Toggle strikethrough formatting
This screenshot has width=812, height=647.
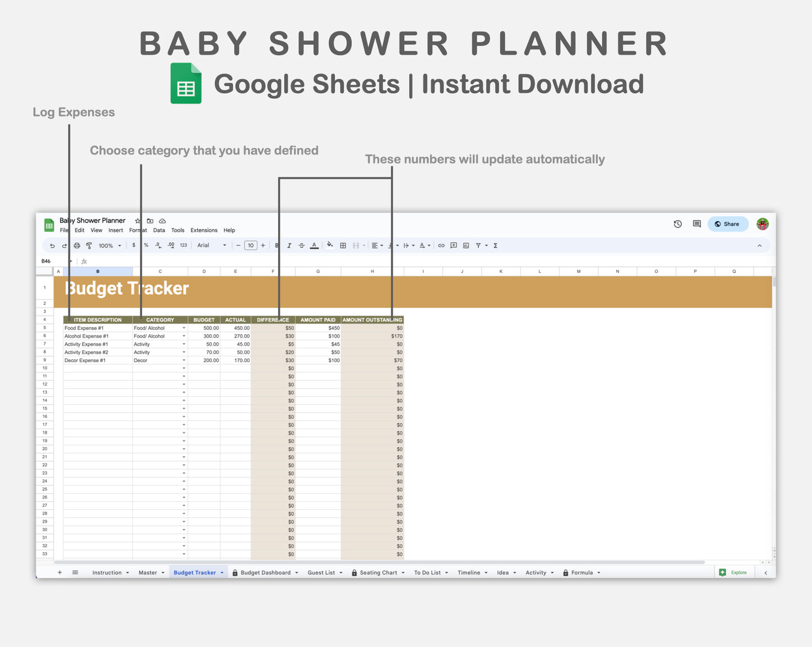(x=301, y=245)
